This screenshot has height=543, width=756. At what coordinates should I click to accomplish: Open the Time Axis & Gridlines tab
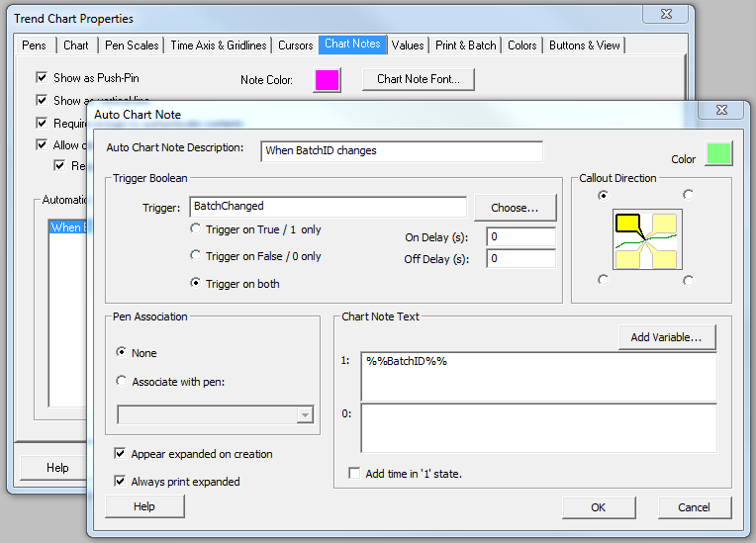(218, 45)
